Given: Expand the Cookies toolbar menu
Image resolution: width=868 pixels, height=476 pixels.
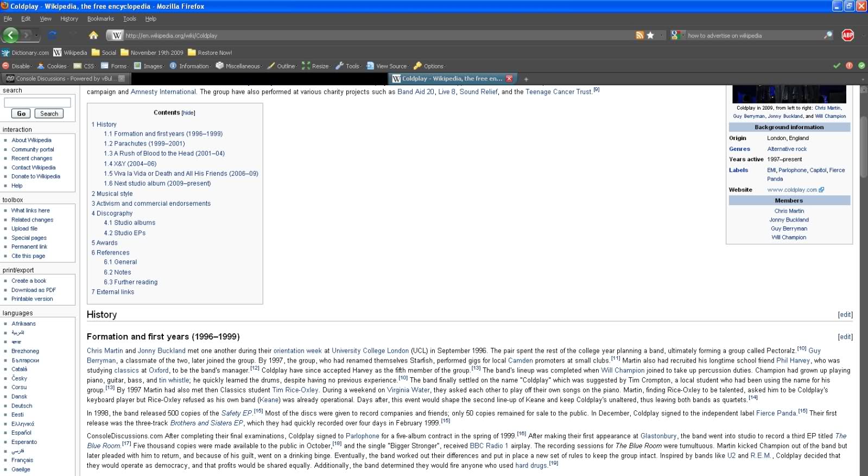Looking at the screenshot, I should [52, 66].
